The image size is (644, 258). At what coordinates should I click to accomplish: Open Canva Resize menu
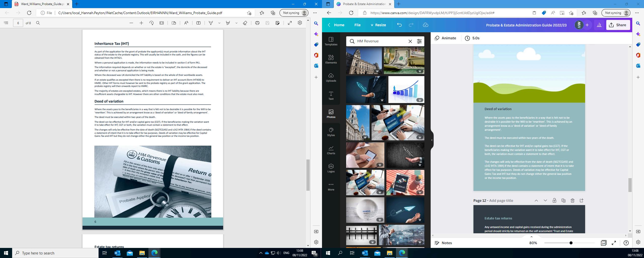pos(378,25)
